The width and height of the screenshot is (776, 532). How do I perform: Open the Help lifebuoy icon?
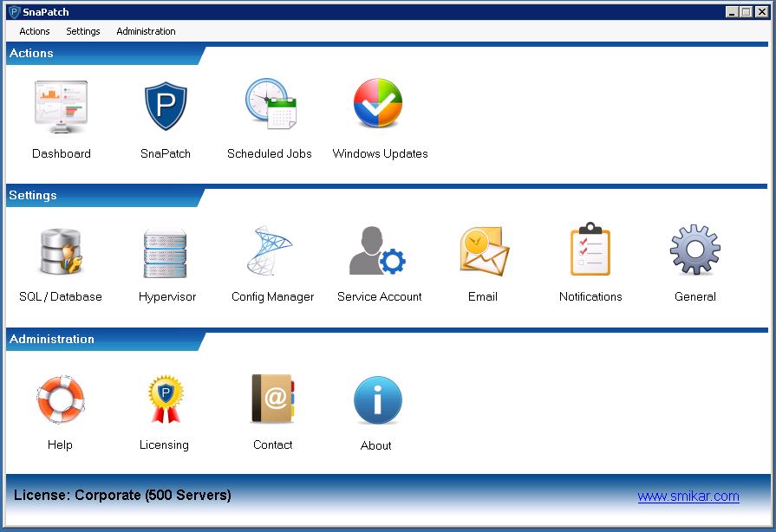click(61, 399)
